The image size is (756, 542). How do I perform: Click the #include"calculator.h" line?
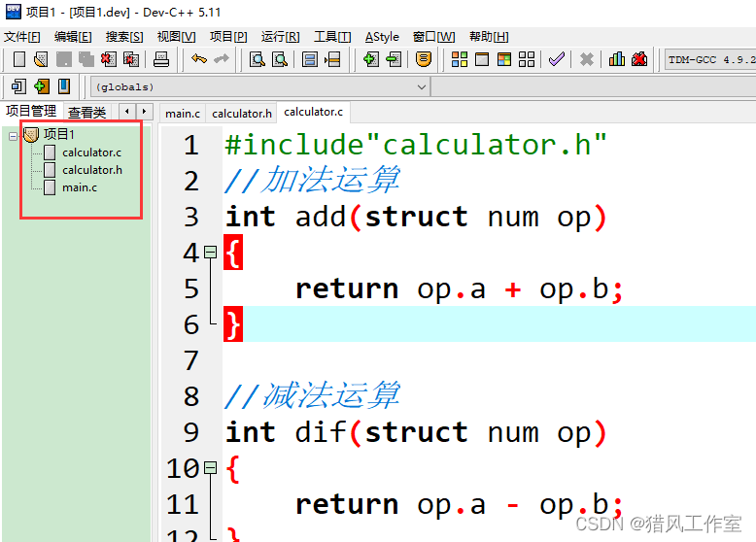click(415, 145)
